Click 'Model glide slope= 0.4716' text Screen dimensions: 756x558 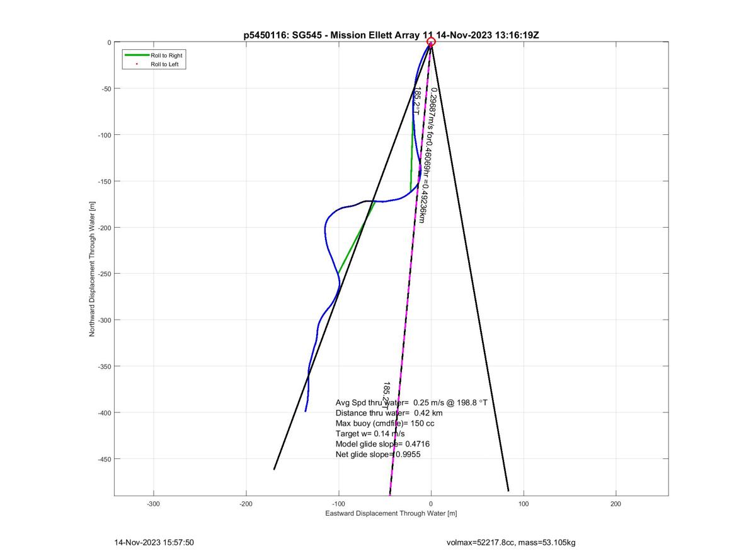coord(382,444)
